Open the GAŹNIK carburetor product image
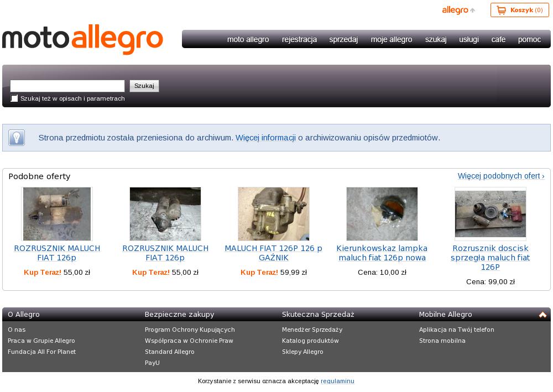The image size is (553, 392). [273, 214]
